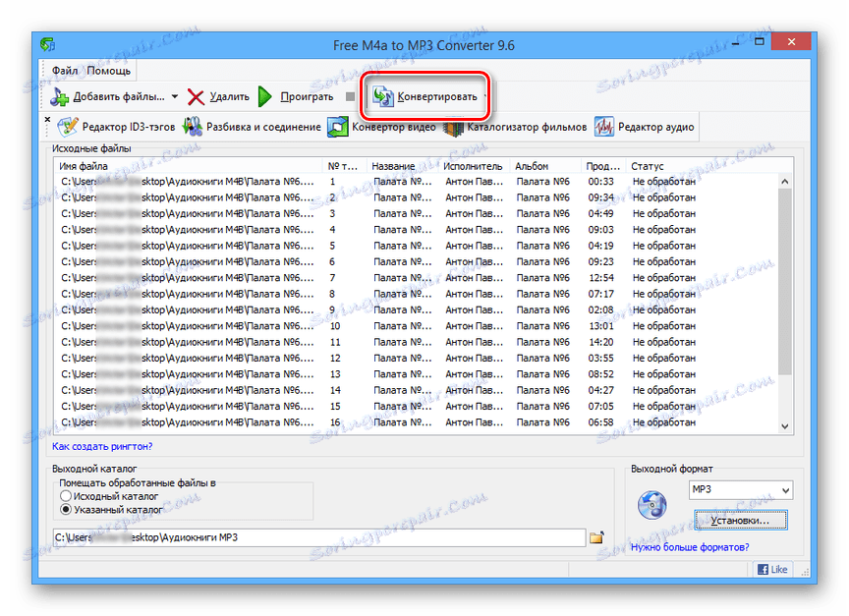Sort by the Имя файла column header
Viewport: 849px width, 616px height.
(188, 166)
